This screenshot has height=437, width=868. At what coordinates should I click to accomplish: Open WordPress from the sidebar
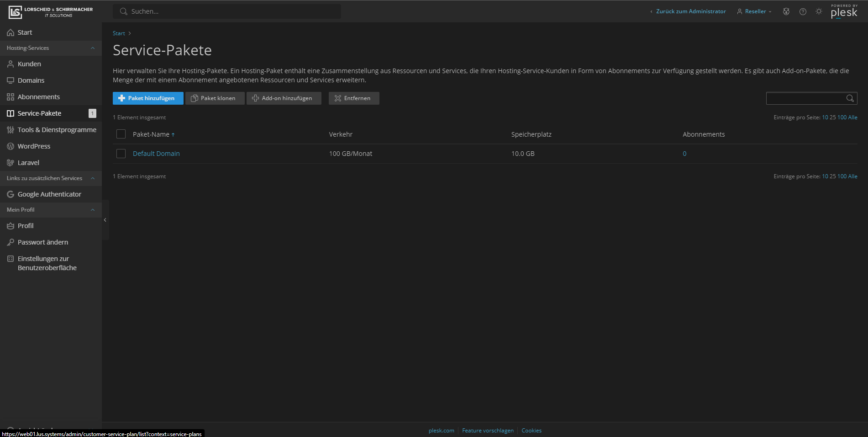click(x=34, y=146)
